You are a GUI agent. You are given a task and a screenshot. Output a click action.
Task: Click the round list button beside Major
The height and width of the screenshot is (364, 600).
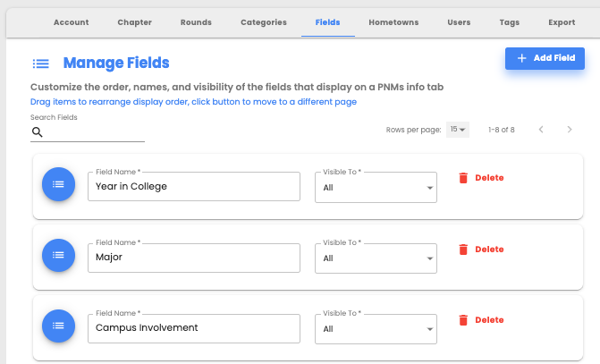[x=58, y=255]
